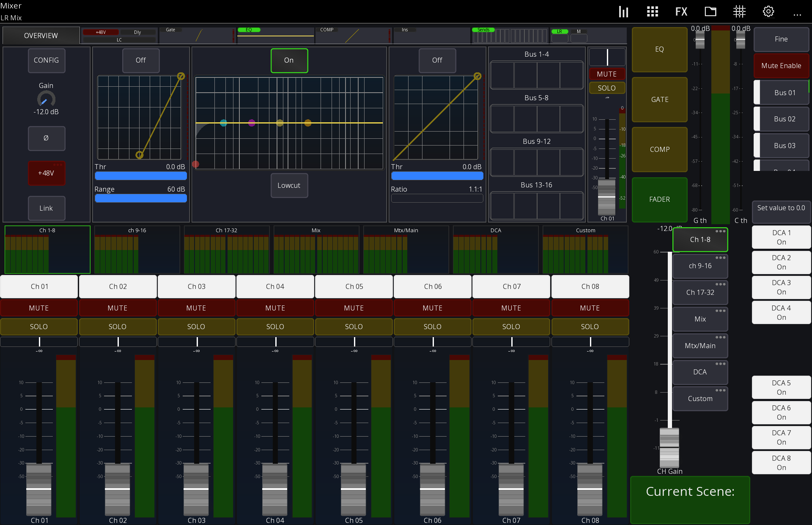Open the grid view icon in top bar

[x=653, y=12]
